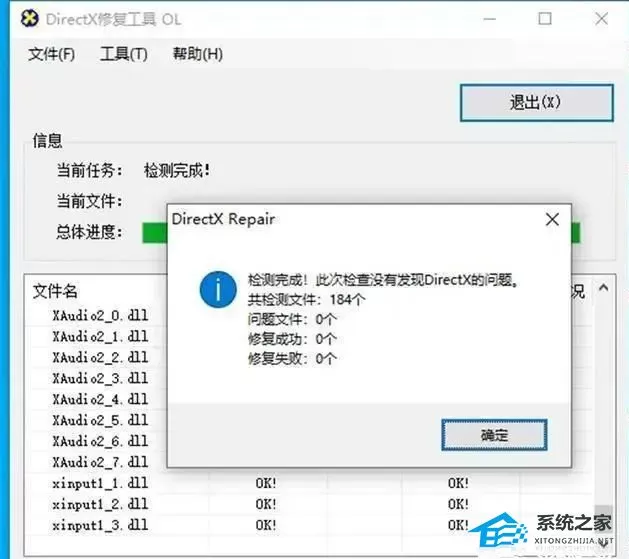The height and width of the screenshot is (559, 629).
Task: Select XAudio2_7.dll row
Action: tap(100, 462)
